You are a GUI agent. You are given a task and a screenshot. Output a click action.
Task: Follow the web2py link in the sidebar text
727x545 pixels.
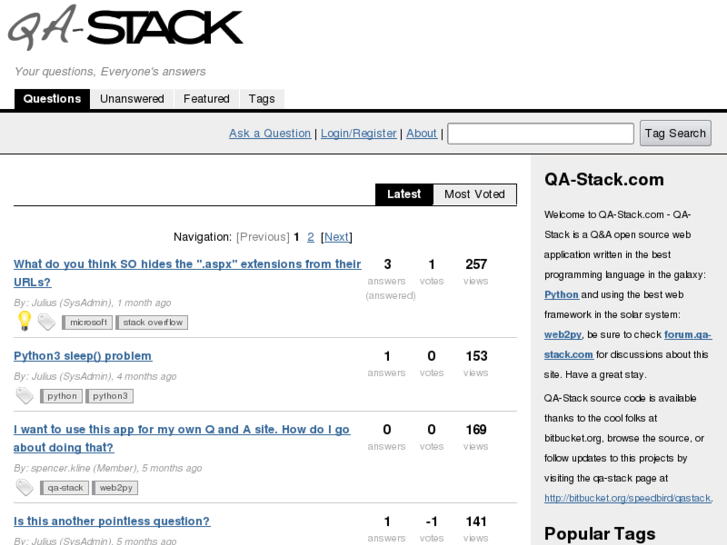click(x=562, y=334)
